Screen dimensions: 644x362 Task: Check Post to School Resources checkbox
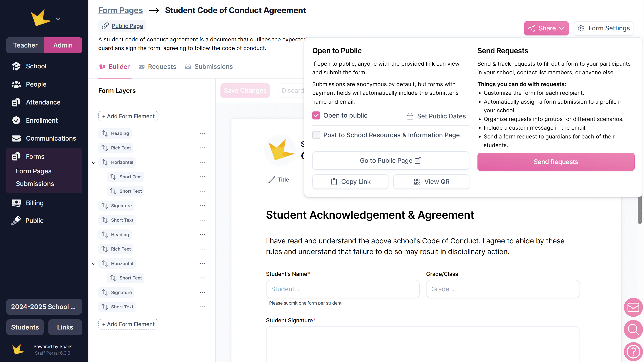click(x=316, y=135)
